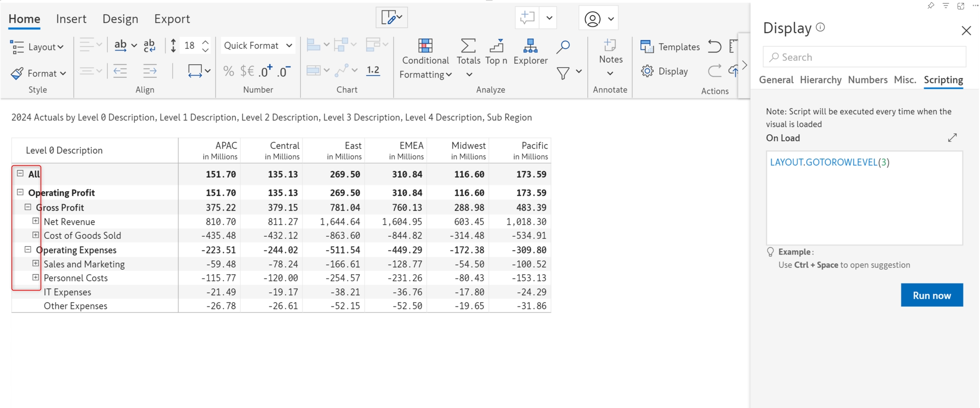Expand the Net Revenue row

tap(36, 221)
